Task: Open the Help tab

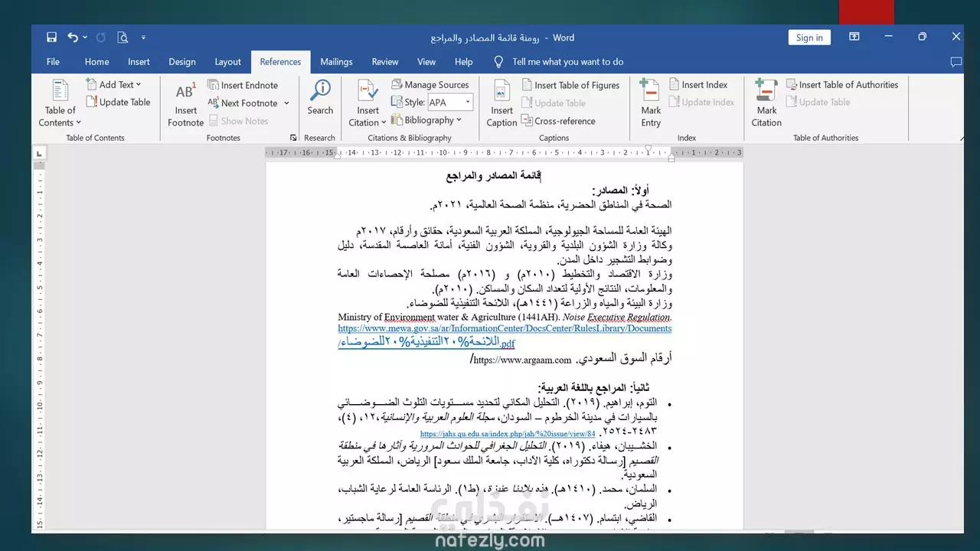Action: [x=463, y=62]
